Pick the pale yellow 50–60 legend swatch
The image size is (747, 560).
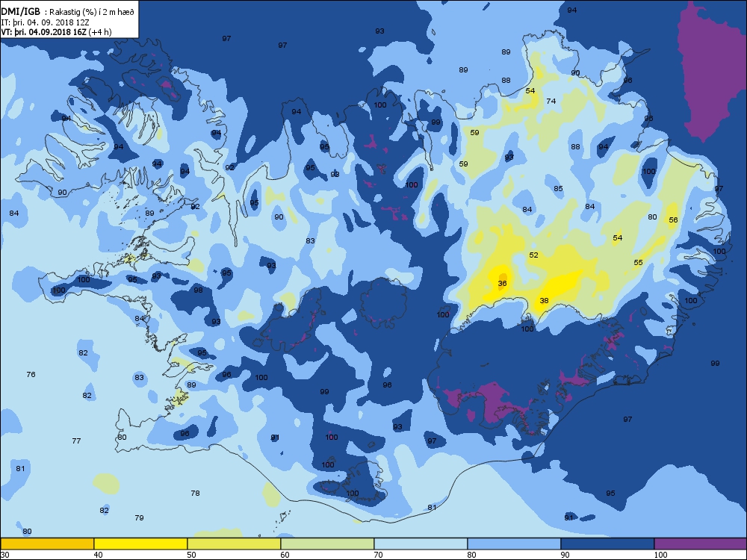(234, 544)
